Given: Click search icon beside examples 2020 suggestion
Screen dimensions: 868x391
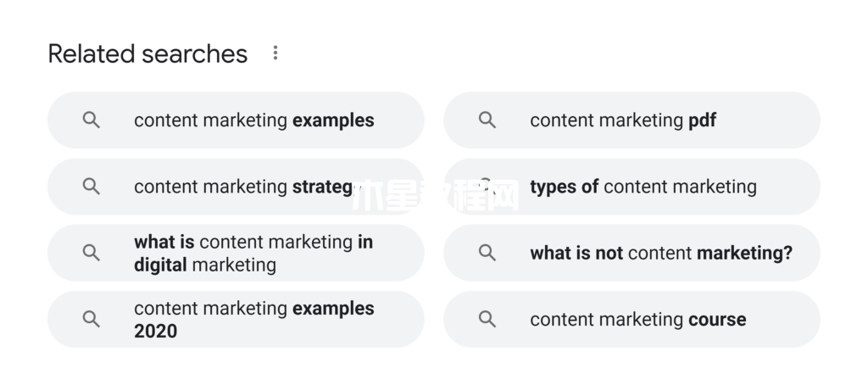Looking at the screenshot, I should (x=92, y=319).
